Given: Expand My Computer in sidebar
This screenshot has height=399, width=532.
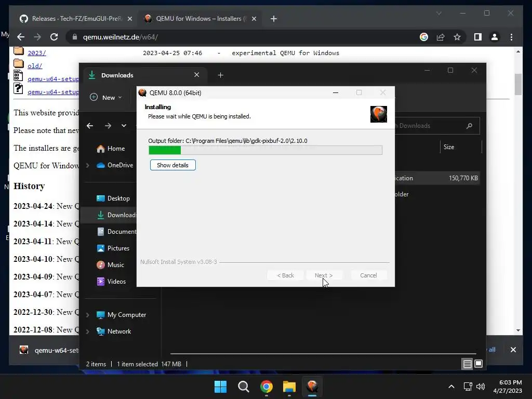Looking at the screenshot, I should click(87, 315).
